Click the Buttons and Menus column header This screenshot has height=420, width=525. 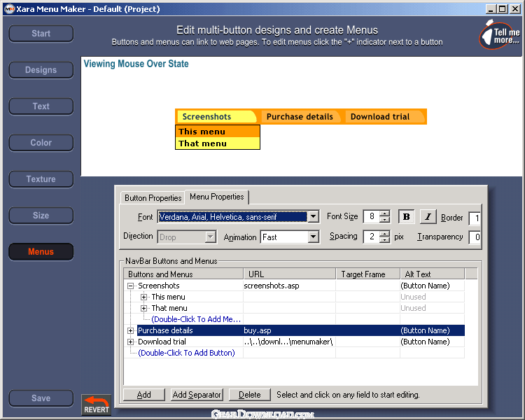coord(183,274)
